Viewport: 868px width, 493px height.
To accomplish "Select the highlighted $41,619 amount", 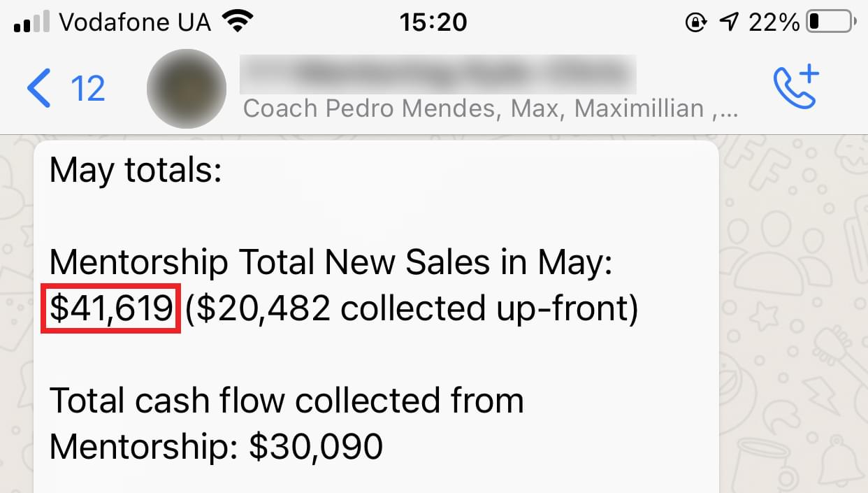I will coord(111,308).
